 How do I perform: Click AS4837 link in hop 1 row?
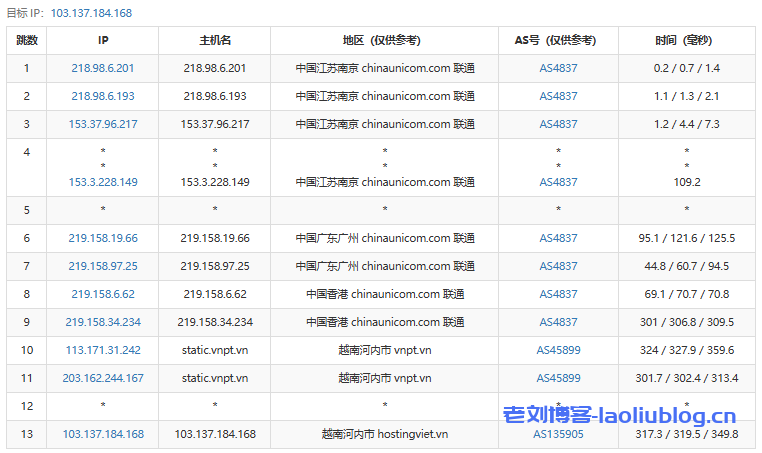pyautogui.click(x=558, y=68)
